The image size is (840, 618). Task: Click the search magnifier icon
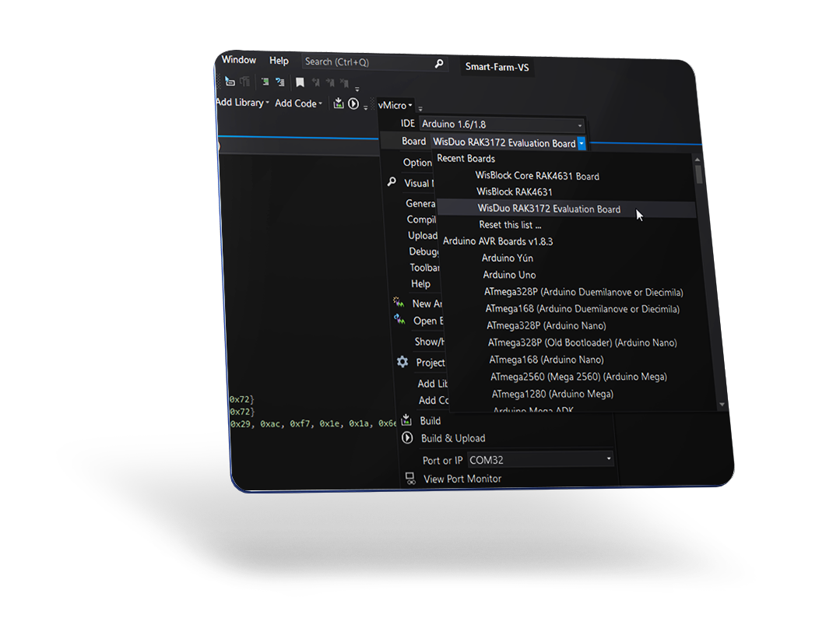pyautogui.click(x=439, y=64)
